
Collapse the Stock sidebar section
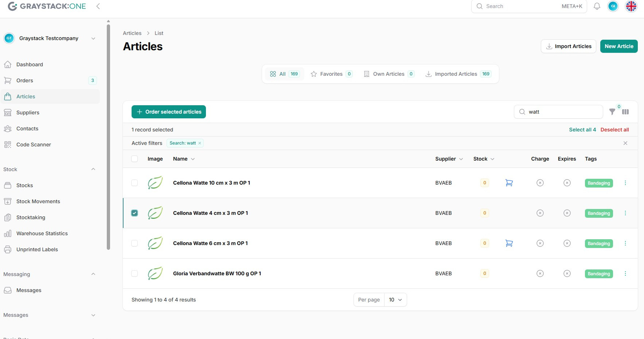pyautogui.click(x=93, y=169)
